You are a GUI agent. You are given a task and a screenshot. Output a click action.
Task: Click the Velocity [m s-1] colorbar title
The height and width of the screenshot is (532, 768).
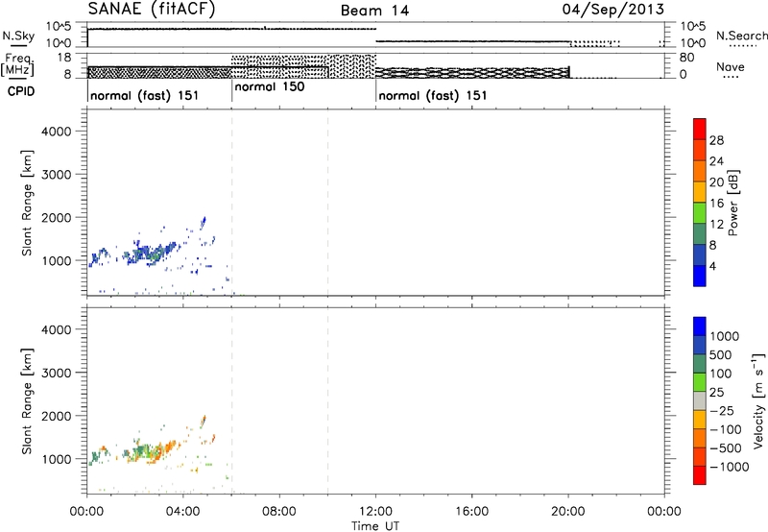click(758, 400)
